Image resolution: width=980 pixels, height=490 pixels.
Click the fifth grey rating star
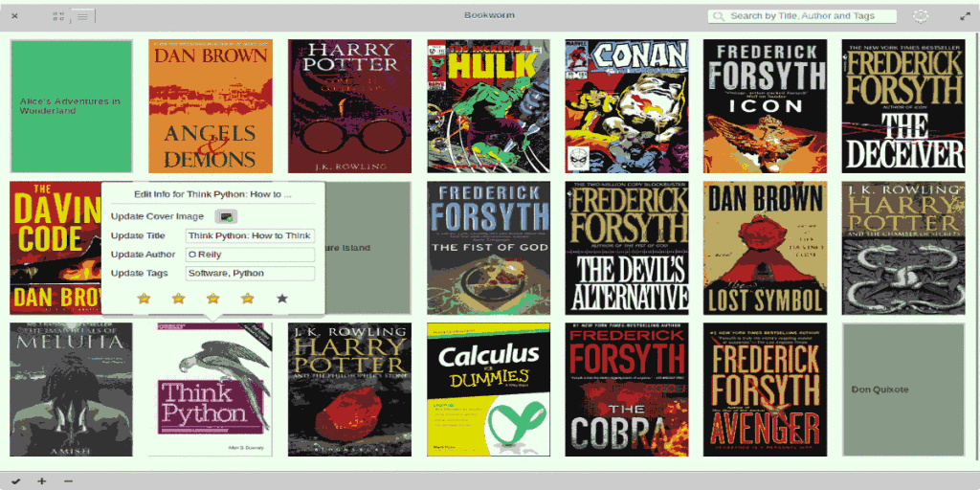281,299
